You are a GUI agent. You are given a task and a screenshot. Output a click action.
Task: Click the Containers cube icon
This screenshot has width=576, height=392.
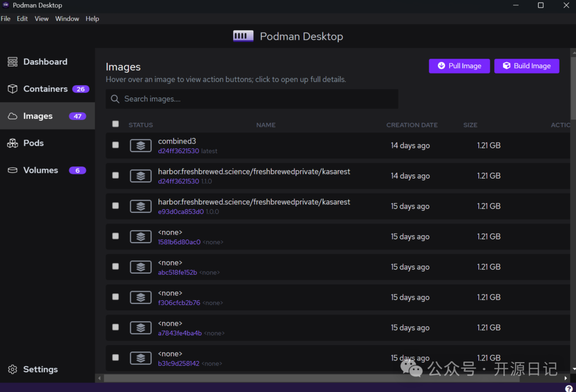point(12,89)
